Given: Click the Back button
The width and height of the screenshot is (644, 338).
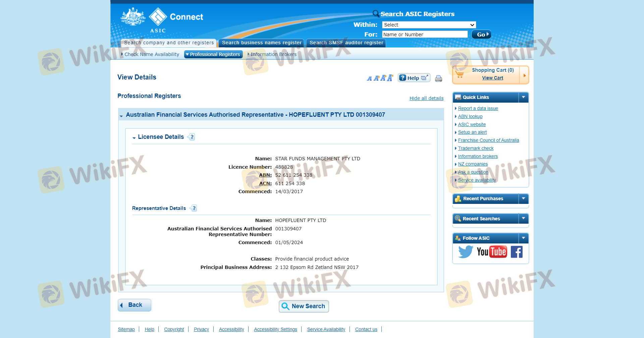Looking at the screenshot, I should (x=135, y=305).
